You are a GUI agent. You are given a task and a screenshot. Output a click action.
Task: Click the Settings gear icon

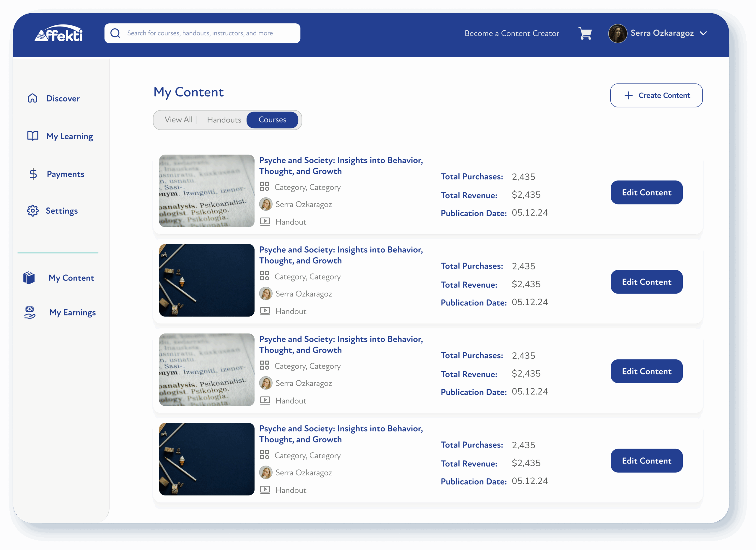[x=33, y=211]
